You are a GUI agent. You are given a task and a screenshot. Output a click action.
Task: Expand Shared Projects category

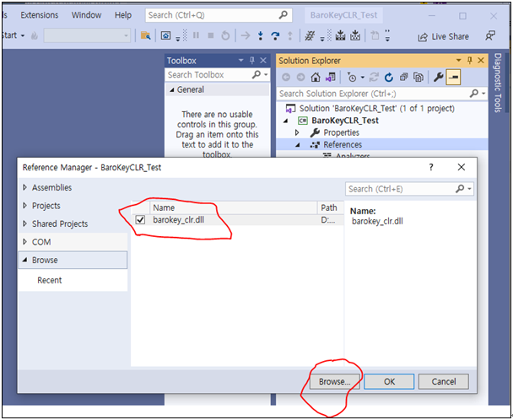[24, 223]
